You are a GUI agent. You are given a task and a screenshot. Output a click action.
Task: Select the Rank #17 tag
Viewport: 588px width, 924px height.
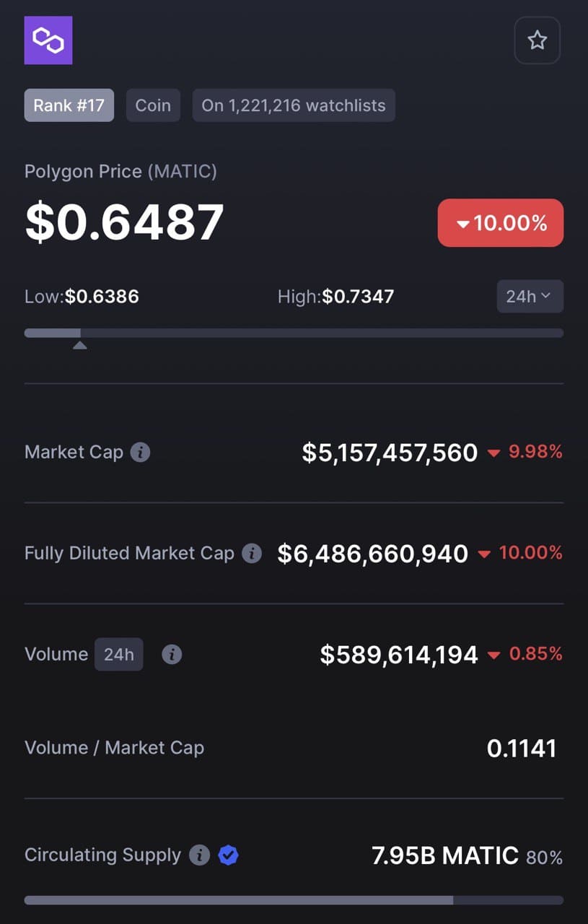pyautogui.click(x=69, y=105)
